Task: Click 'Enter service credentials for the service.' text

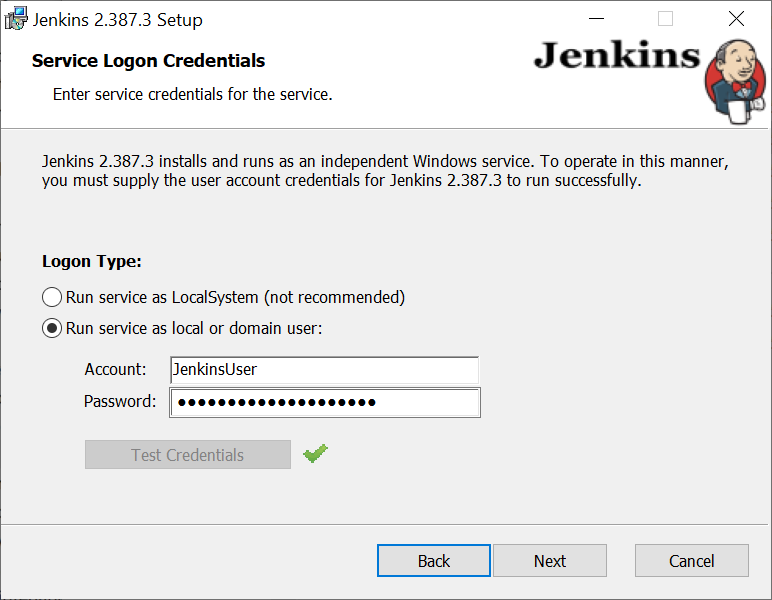Action: point(193,94)
